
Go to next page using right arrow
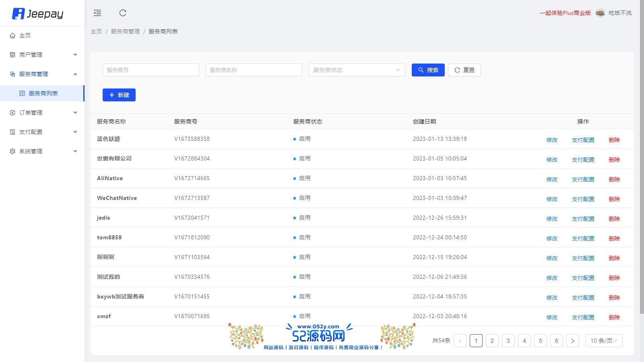click(572, 341)
